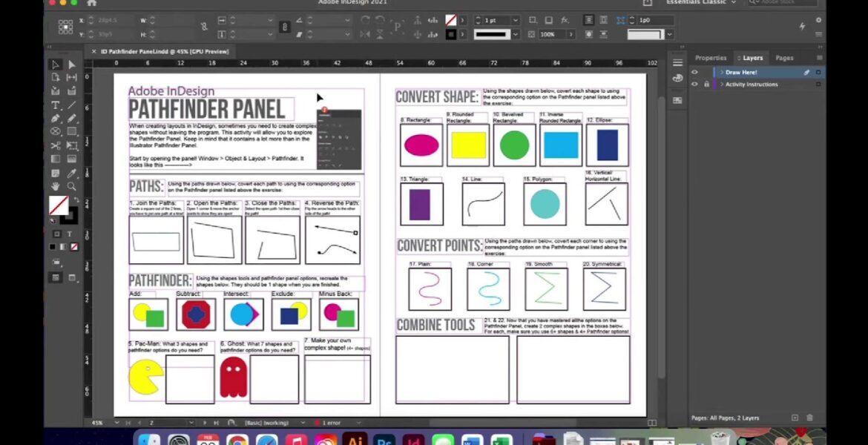Viewport: 868px width, 445px height.
Task: Select the Type tool
Action: tap(56, 105)
